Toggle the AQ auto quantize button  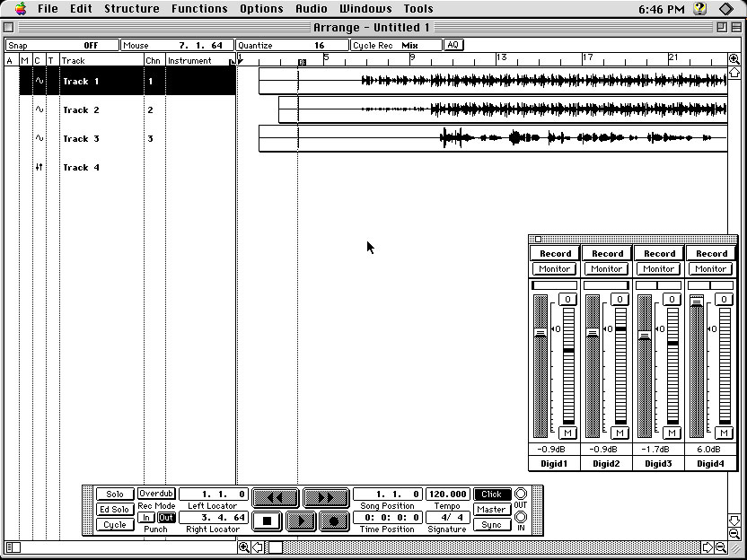coord(453,45)
